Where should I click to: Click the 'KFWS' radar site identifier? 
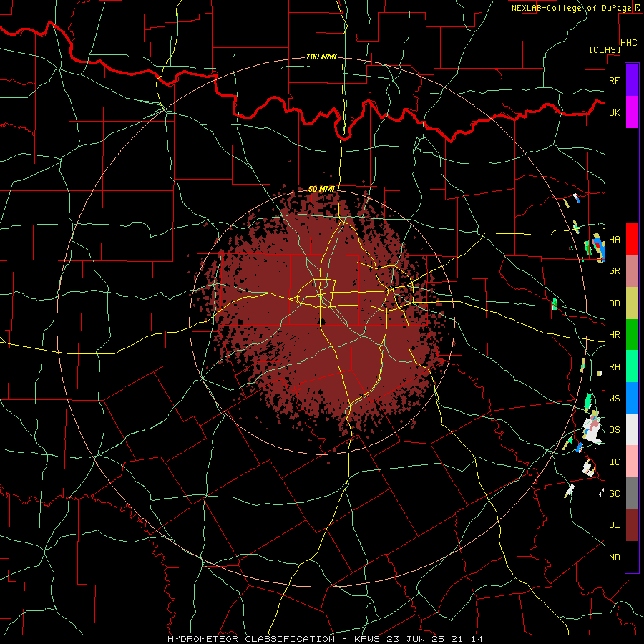coord(367,639)
